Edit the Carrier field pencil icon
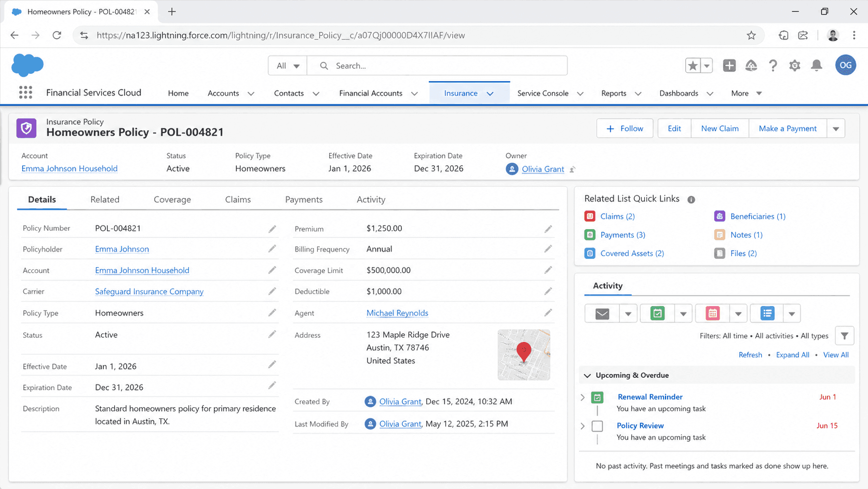Image resolution: width=868 pixels, height=489 pixels. click(272, 292)
